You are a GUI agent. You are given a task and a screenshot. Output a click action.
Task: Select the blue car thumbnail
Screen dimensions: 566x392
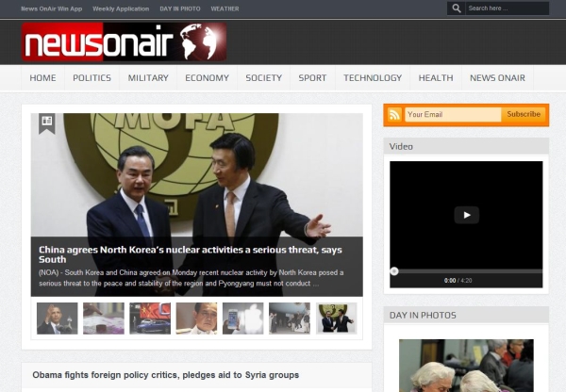pyautogui.click(x=150, y=318)
